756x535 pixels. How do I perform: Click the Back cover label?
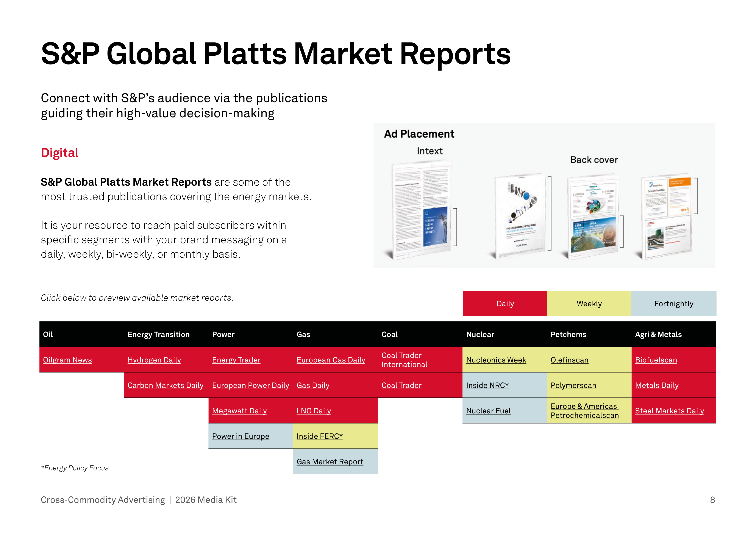pos(594,160)
